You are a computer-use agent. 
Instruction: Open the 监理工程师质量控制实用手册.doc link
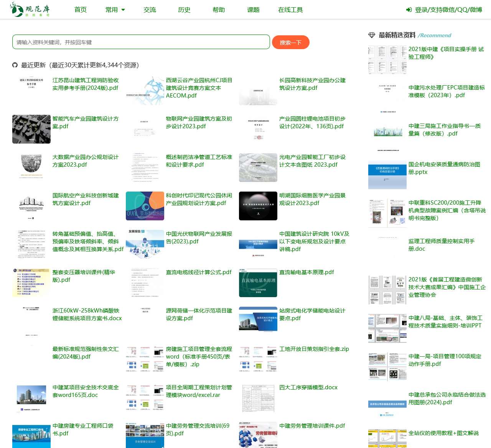(441, 245)
